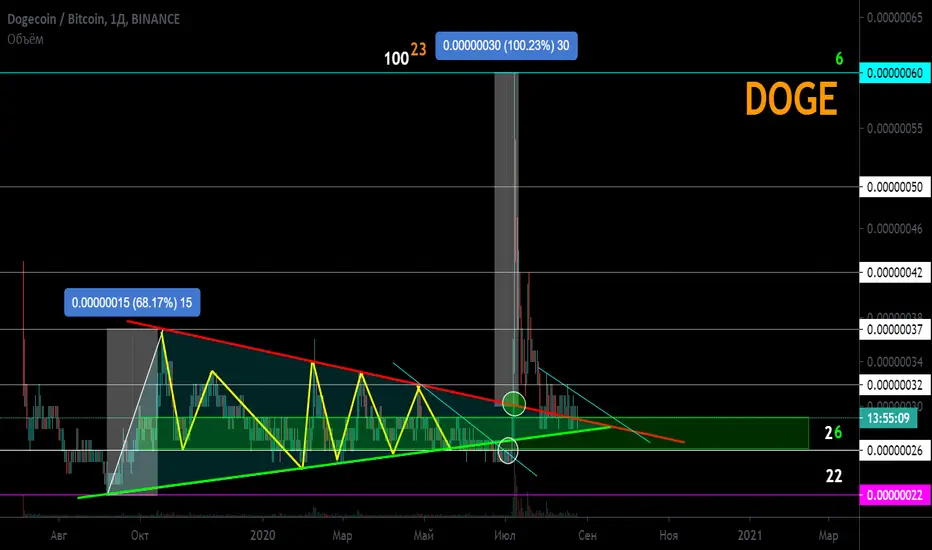Image resolution: width=932 pixels, height=550 pixels.
Task: Click the Сен label on time axis
Action: (x=587, y=536)
